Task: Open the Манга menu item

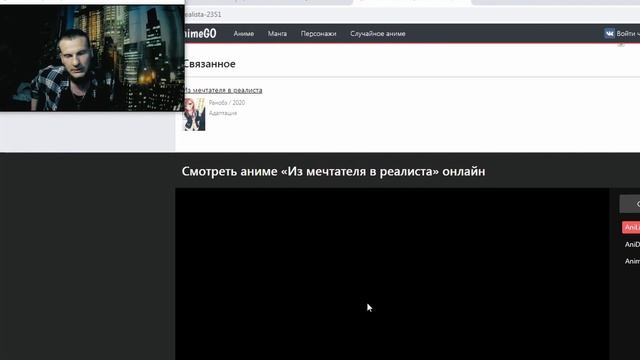Action: pos(277,34)
